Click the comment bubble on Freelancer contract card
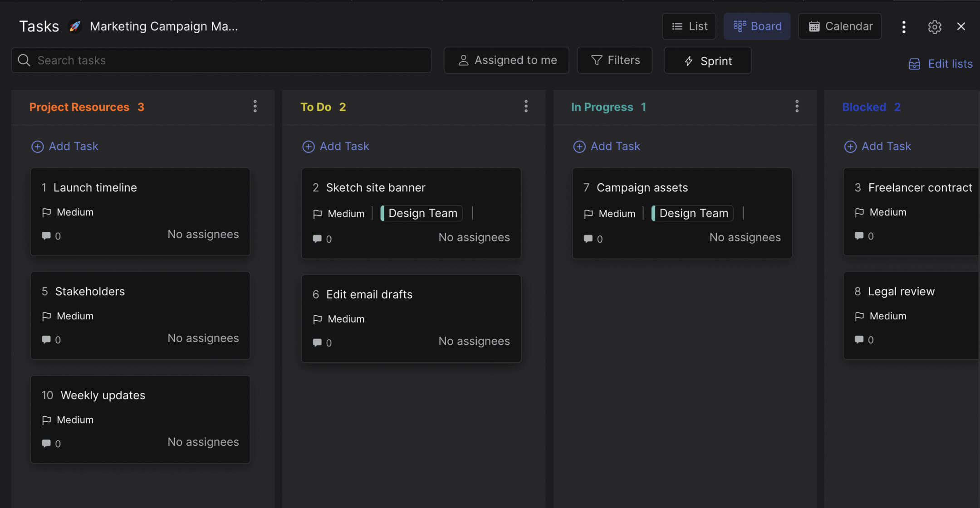Screen dimensions: 980x508 (x=859, y=235)
